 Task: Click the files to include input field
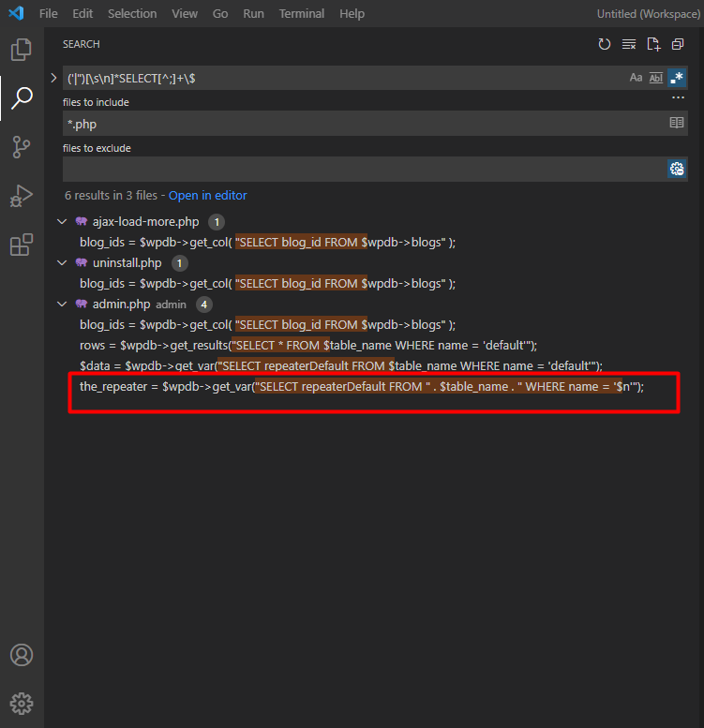click(361, 124)
